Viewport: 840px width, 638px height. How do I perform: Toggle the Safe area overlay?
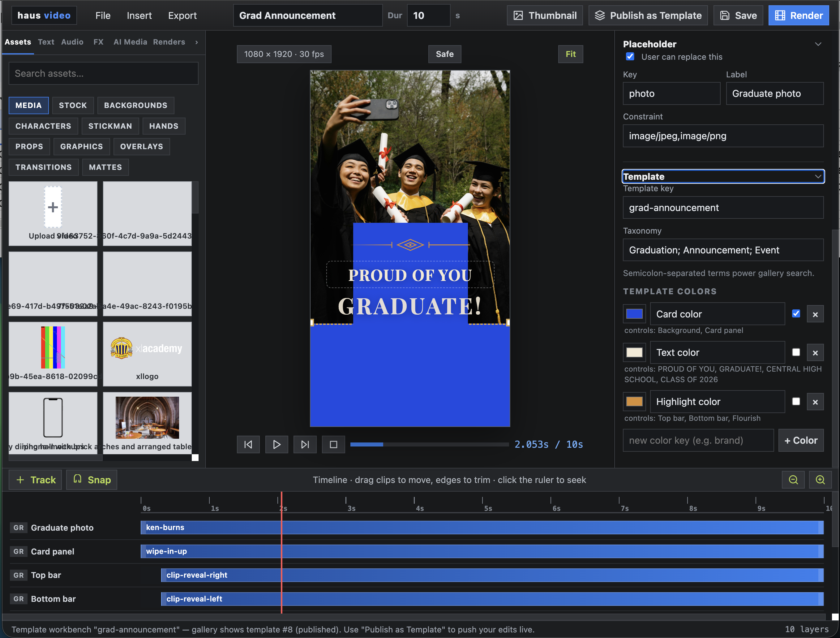(445, 54)
